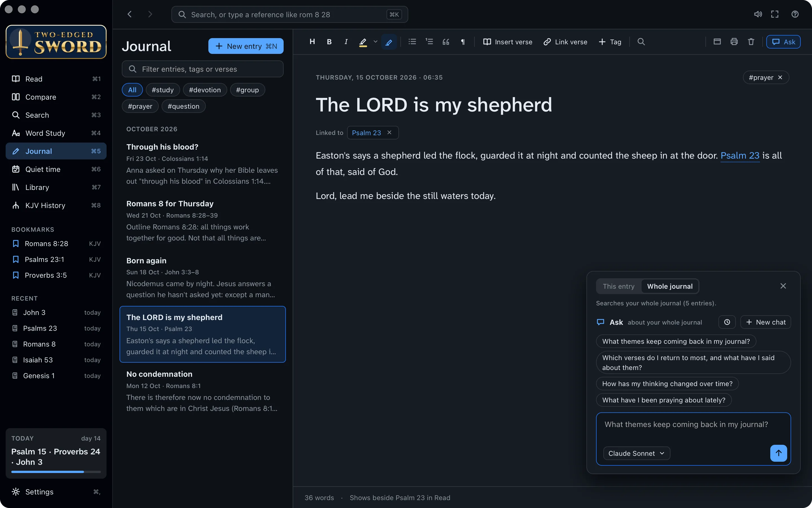Open the highlight color dropdown arrow

coord(376,42)
